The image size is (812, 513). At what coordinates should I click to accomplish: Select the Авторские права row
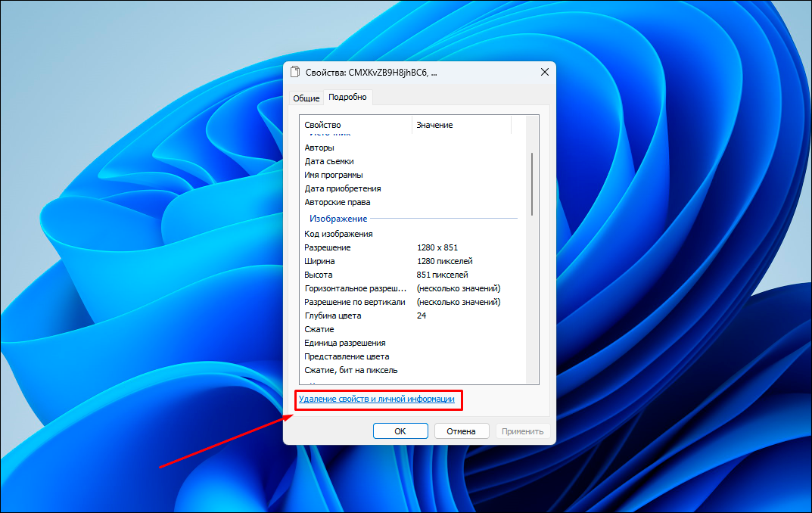pos(412,202)
